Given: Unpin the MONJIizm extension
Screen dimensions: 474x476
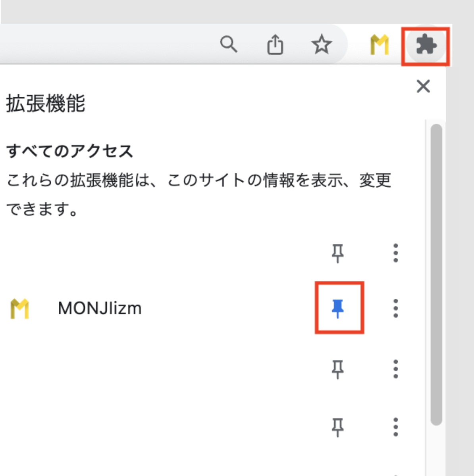Looking at the screenshot, I should coord(338,308).
